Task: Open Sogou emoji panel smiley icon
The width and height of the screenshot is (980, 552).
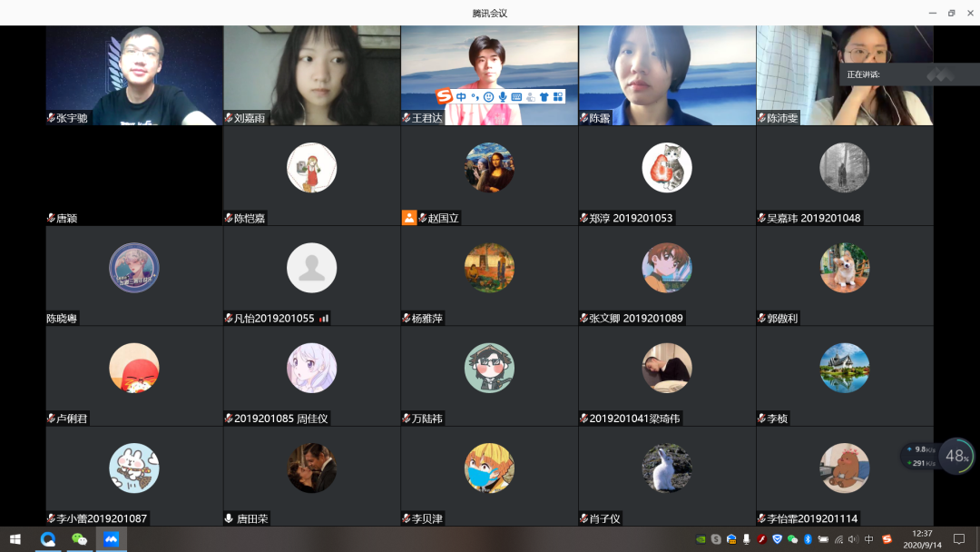Action: tap(488, 97)
